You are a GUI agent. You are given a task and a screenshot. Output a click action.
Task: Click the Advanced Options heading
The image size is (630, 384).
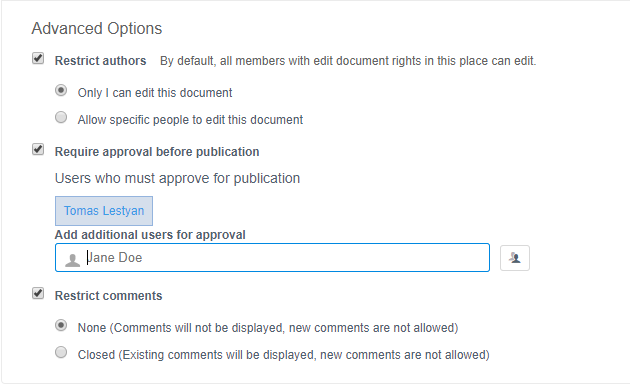click(97, 29)
